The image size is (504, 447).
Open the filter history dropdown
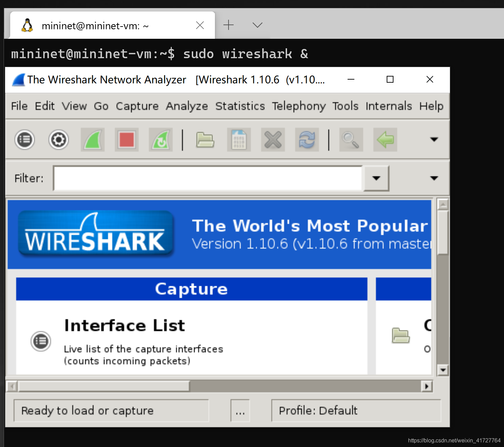[x=376, y=178]
